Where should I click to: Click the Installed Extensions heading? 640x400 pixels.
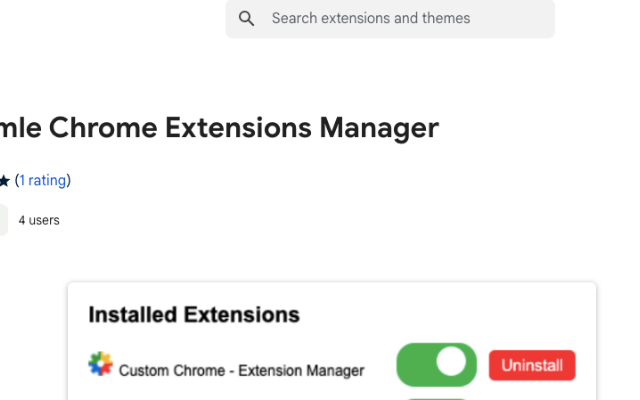point(194,315)
